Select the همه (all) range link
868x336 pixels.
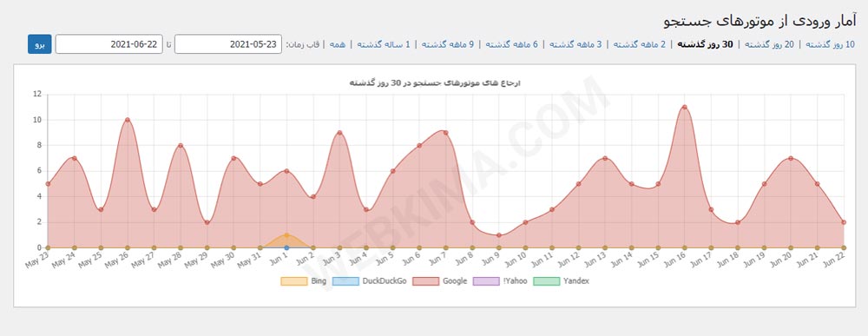[337, 44]
